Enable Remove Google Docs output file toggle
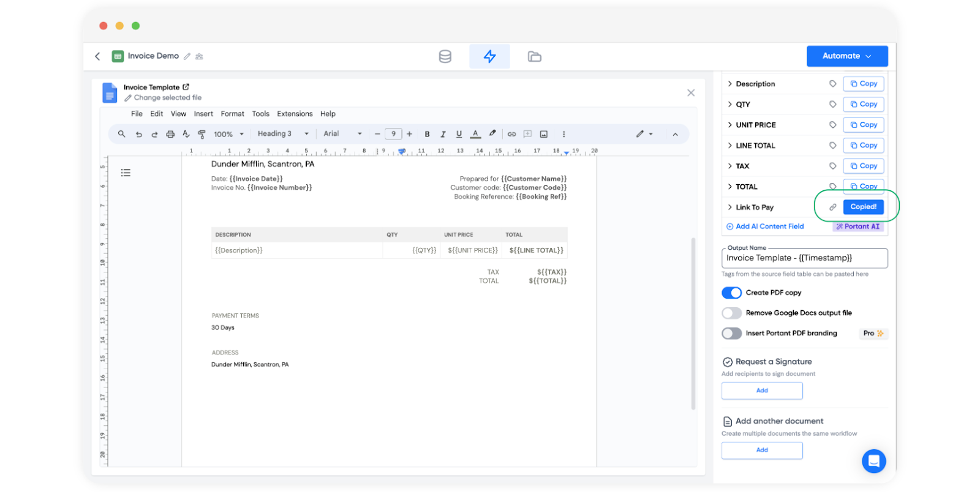Viewport: 980px width, 492px height. click(x=731, y=313)
